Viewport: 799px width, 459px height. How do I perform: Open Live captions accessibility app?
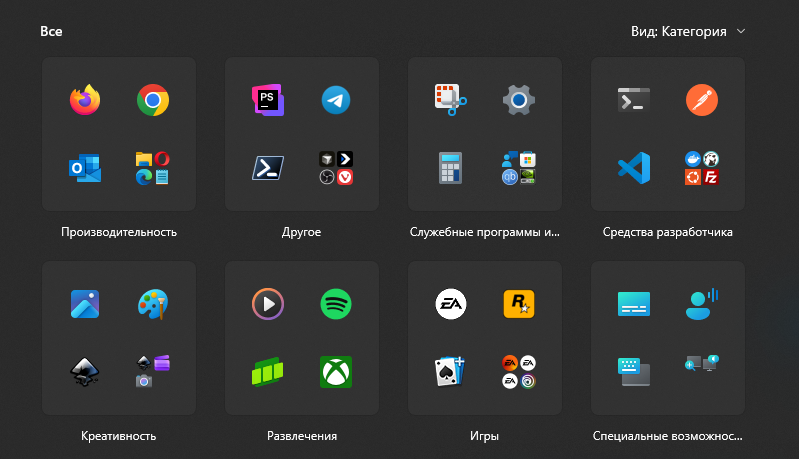point(634,304)
